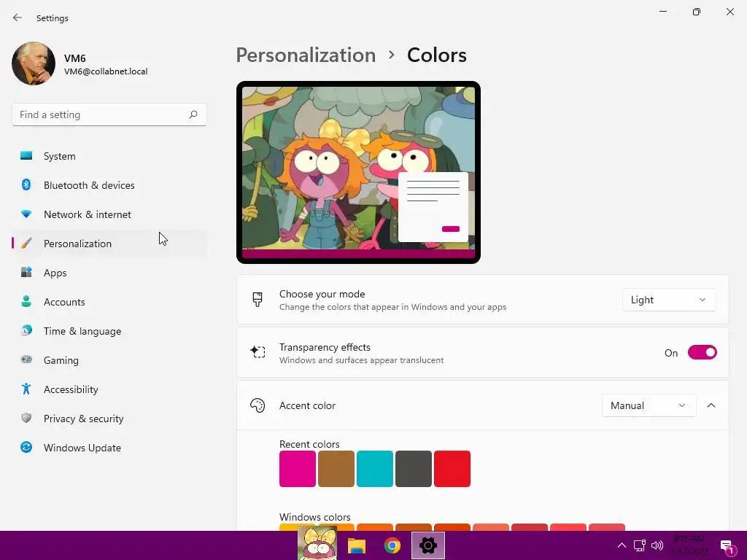This screenshot has height=560, width=747.
Task: Click the volume speaker tray icon
Action: click(x=657, y=545)
